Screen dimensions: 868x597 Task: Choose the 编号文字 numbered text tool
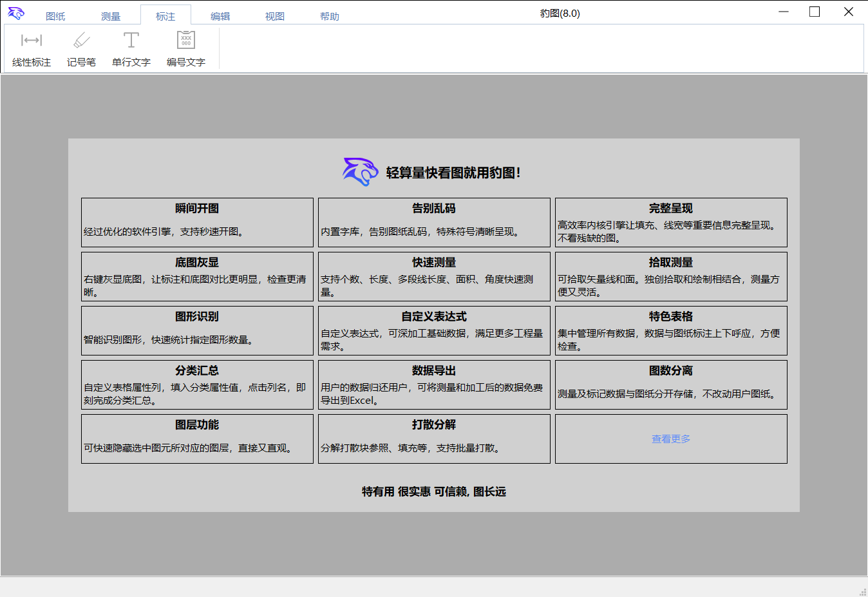point(186,48)
